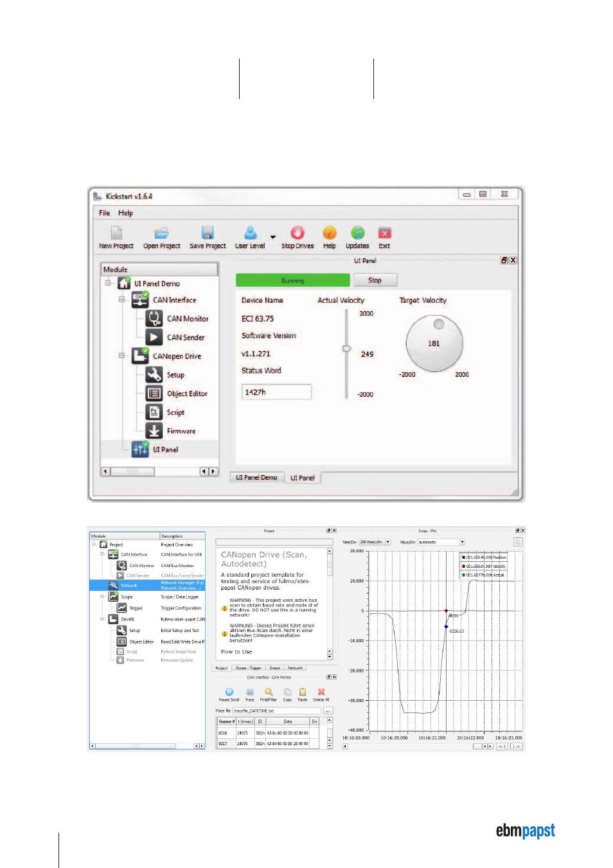This screenshot has width=613, height=868.
Task: Click New Project toolbar icon
Action: [x=116, y=233]
